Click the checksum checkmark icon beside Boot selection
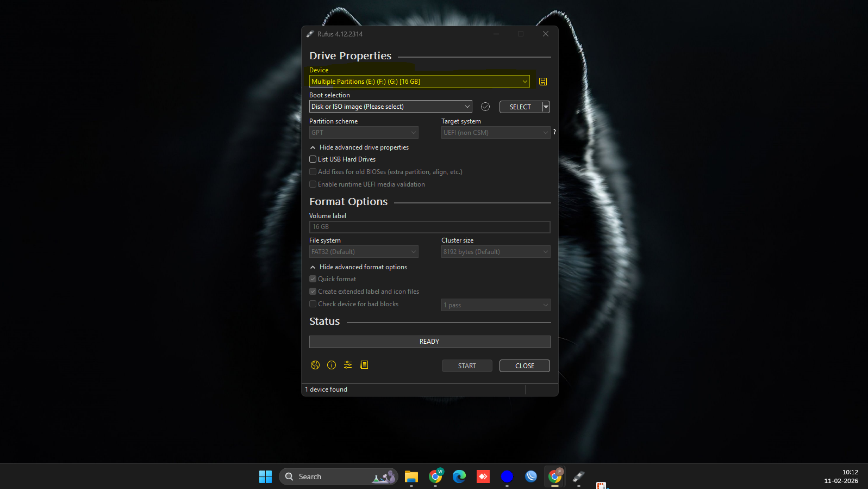The image size is (868, 489). click(x=485, y=107)
